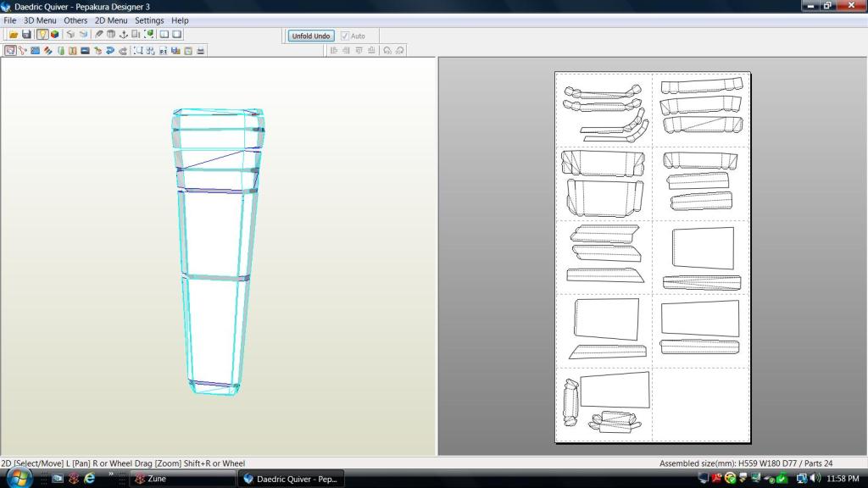Save the project using the floppy disk icon
Viewport: 868px width, 488px height.
click(x=26, y=35)
